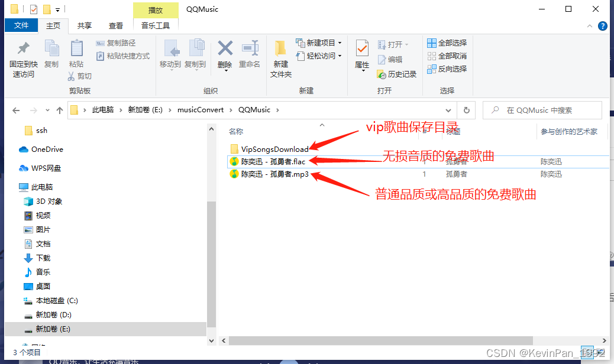Create a New folder

[x=281, y=59]
